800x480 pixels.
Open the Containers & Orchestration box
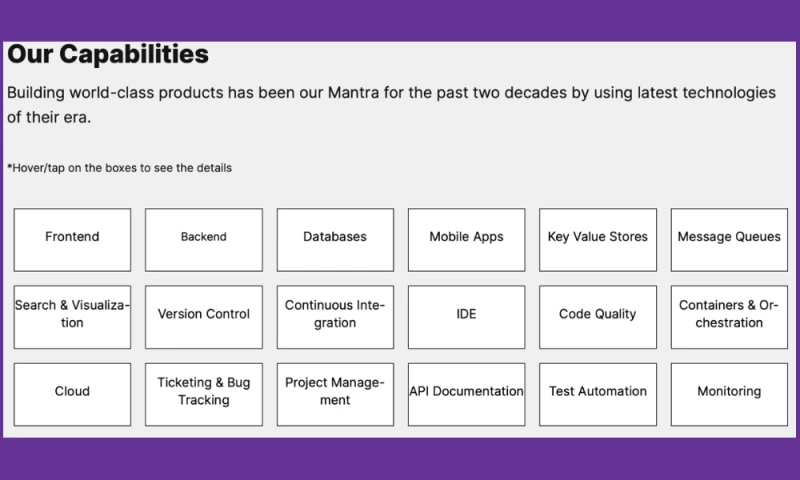[x=729, y=315]
